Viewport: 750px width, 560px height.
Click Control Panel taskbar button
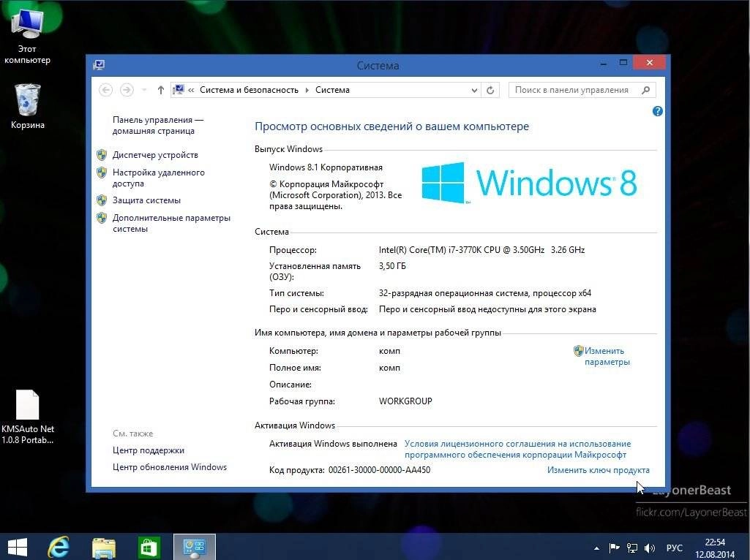(194, 547)
